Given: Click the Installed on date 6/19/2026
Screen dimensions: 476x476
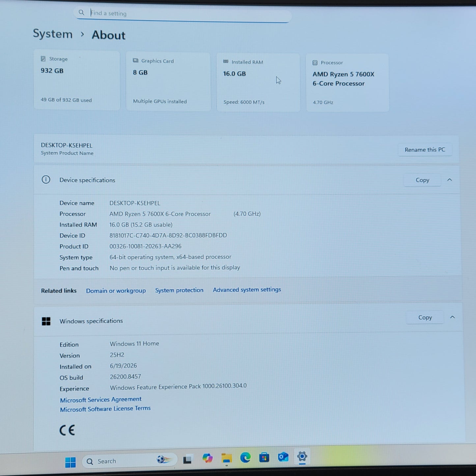Looking at the screenshot, I should 123,366.
